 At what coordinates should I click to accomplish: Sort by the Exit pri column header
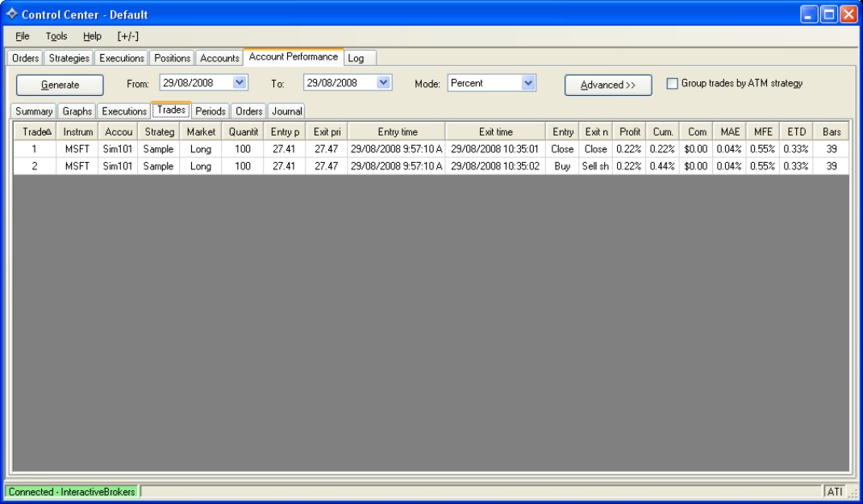[327, 132]
